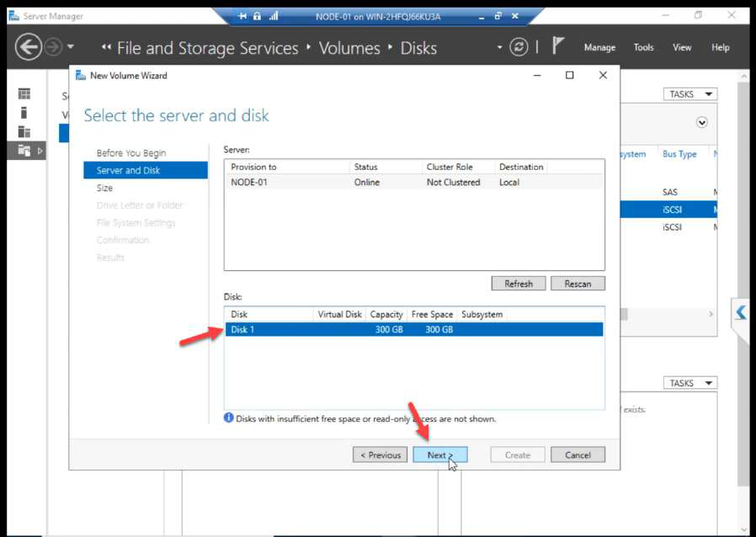756x537 pixels.
Task: Click Server Manager vertical scrollbar up arrow
Action: pos(743,76)
